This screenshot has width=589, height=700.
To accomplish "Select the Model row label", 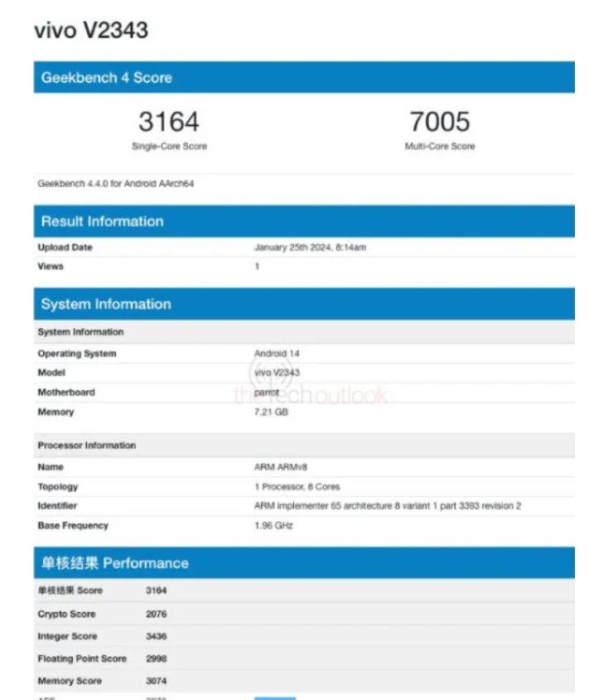I will click(51, 373).
